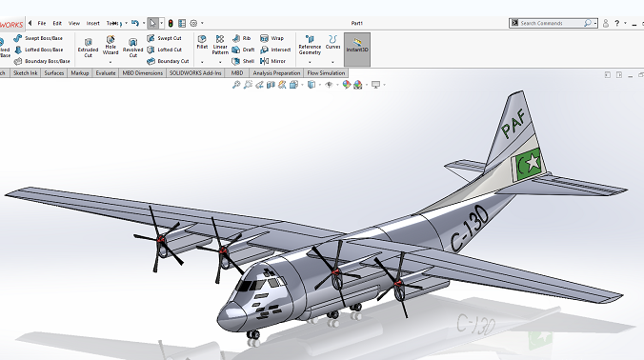Choose the Linear Pattern tool

click(220, 45)
